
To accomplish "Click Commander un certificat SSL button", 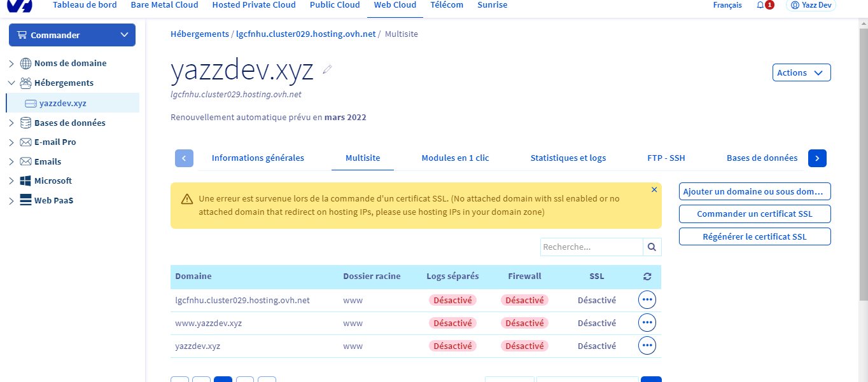I will click(x=754, y=214).
